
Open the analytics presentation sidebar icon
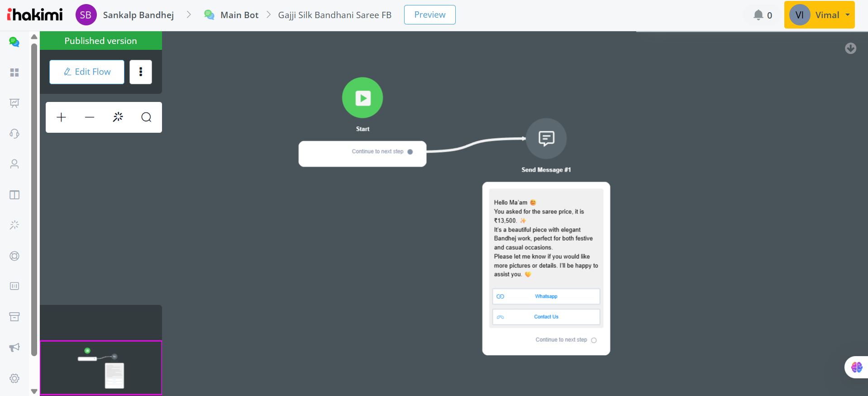click(x=14, y=103)
